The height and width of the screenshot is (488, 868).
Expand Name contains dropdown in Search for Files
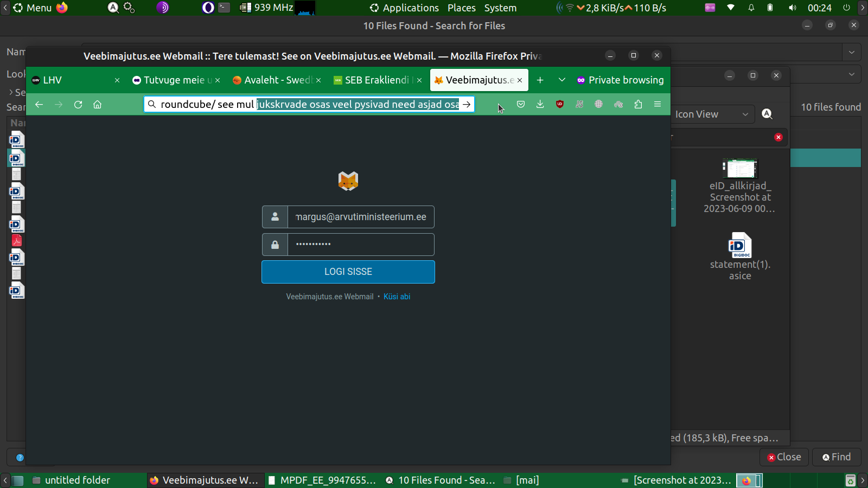(852, 52)
